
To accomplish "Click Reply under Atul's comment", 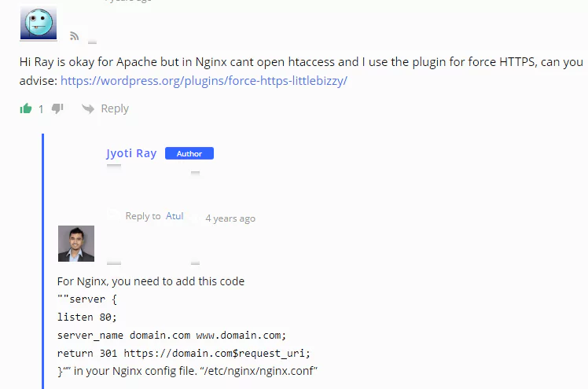I will (x=115, y=108).
